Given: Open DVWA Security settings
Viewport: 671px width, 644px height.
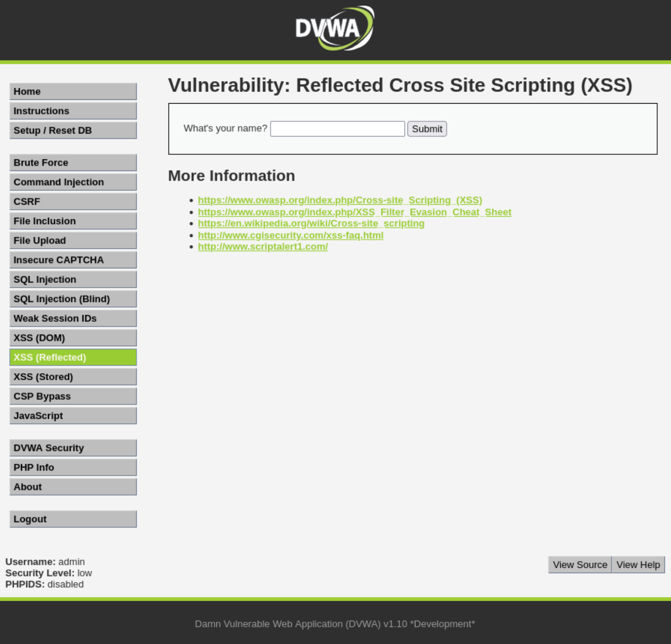Looking at the screenshot, I should pos(73,448).
